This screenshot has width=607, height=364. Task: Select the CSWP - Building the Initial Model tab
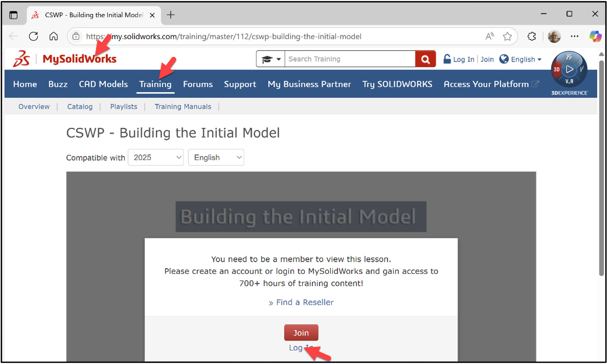coord(94,15)
